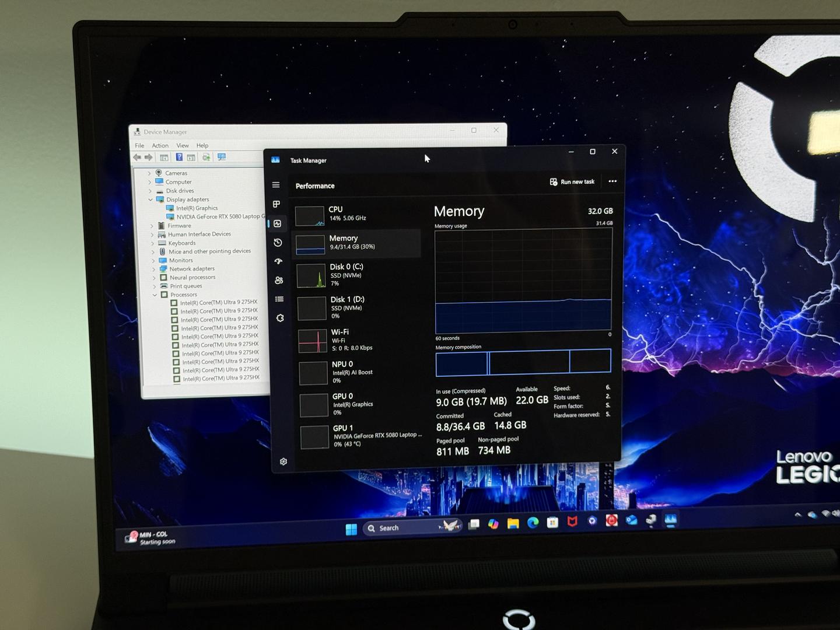This screenshot has height=630, width=840.
Task: Expand Firmware node in Device Manager
Action: (x=152, y=226)
